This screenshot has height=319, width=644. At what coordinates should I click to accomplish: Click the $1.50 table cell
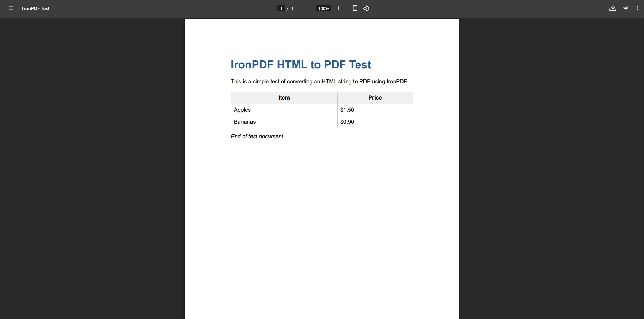347,110
